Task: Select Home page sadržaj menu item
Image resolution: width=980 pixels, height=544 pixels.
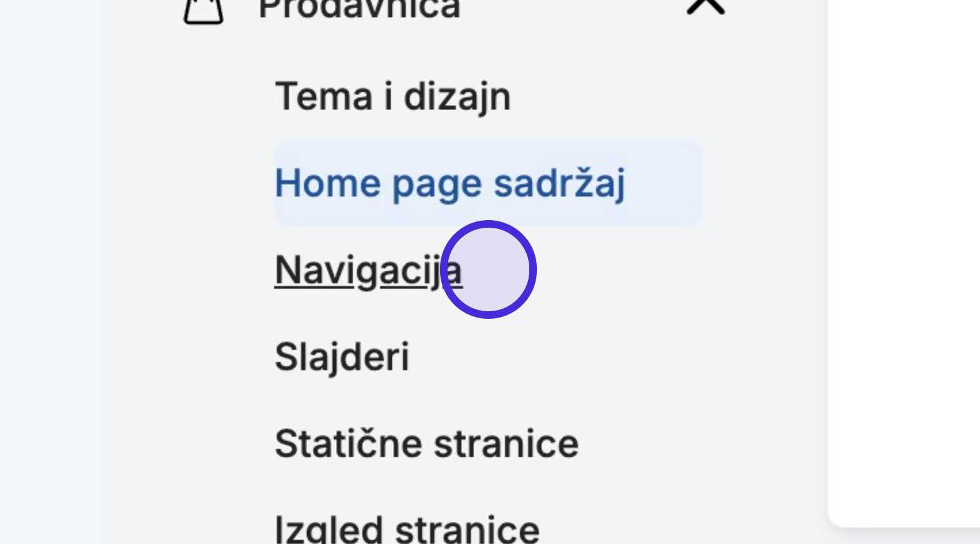Action: [488, 183]
